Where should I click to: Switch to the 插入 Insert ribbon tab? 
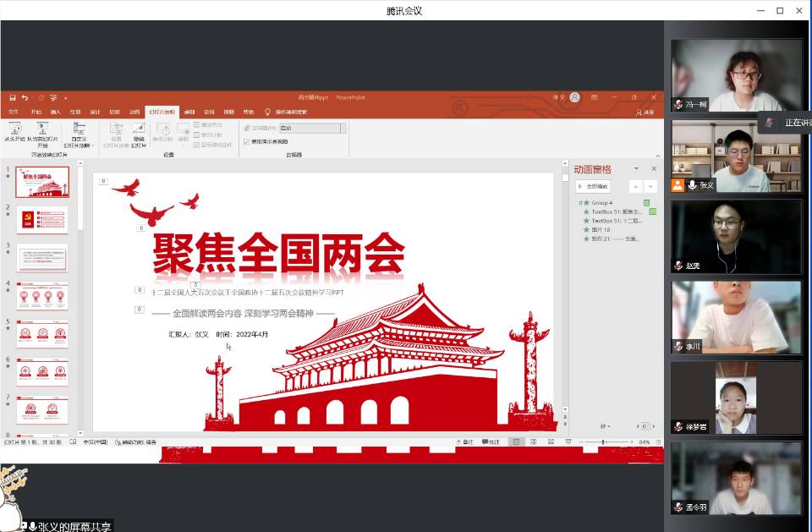point(56,112)
